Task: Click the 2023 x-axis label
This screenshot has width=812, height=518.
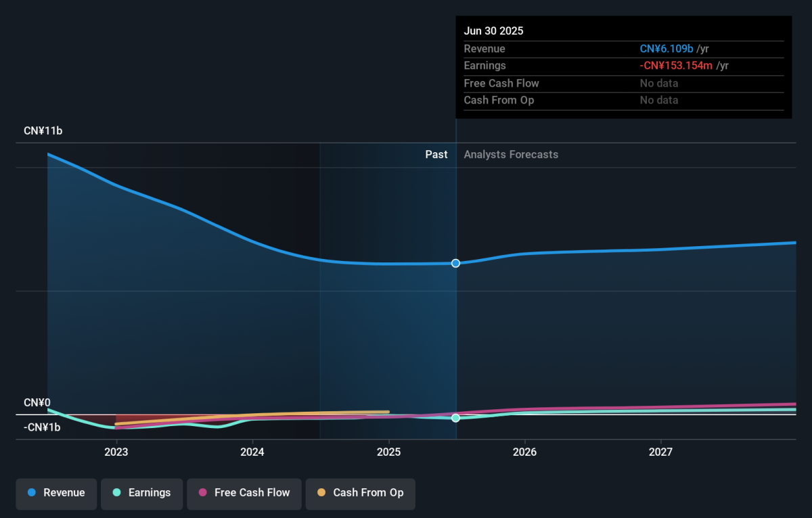Action: point(116,452)
